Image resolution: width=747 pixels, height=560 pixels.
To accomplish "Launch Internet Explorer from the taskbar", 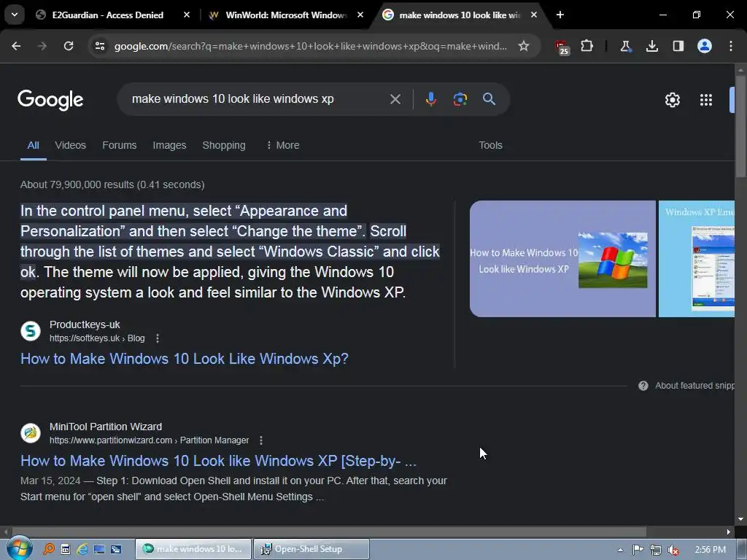I will [x=82, y=549].
